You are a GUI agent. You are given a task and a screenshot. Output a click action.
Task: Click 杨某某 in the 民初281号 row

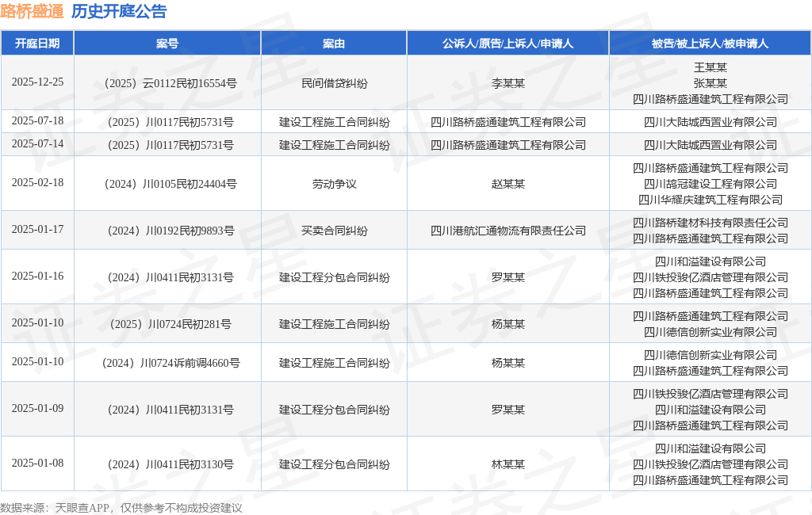[x=508, y=324]
